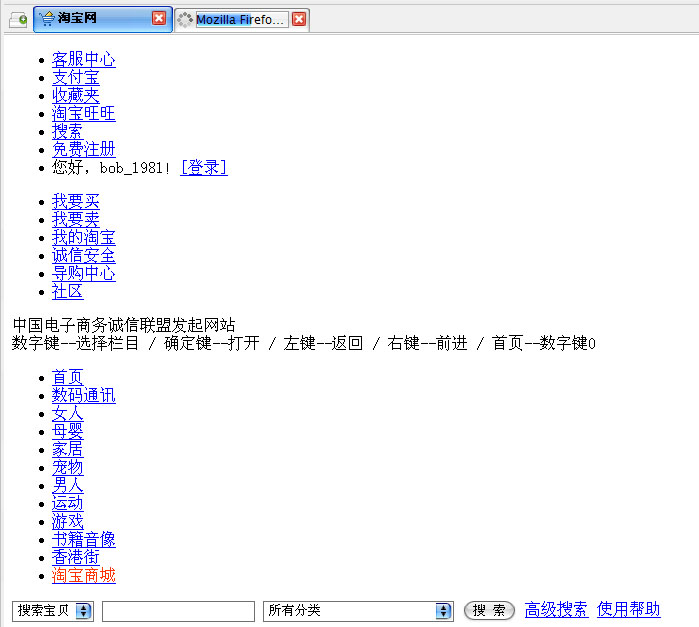Open the 家居 category

67,449
